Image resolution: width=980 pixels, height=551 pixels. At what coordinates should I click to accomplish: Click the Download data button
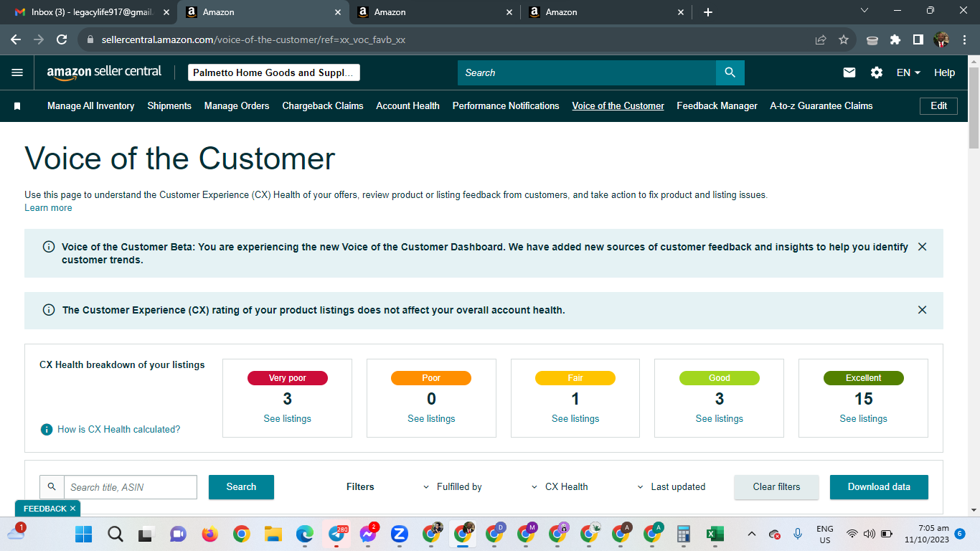pos(879,486)
